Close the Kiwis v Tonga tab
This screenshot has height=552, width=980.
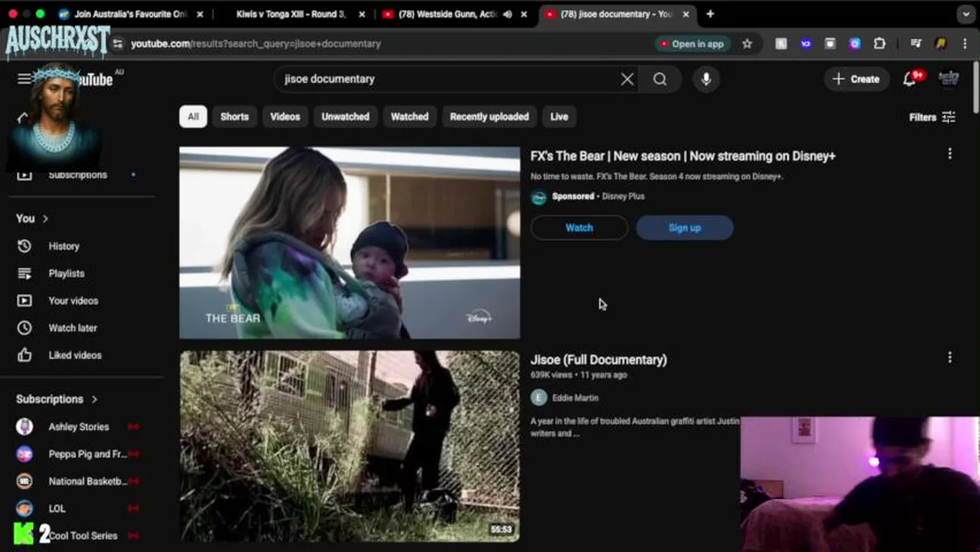pos(362,14)
